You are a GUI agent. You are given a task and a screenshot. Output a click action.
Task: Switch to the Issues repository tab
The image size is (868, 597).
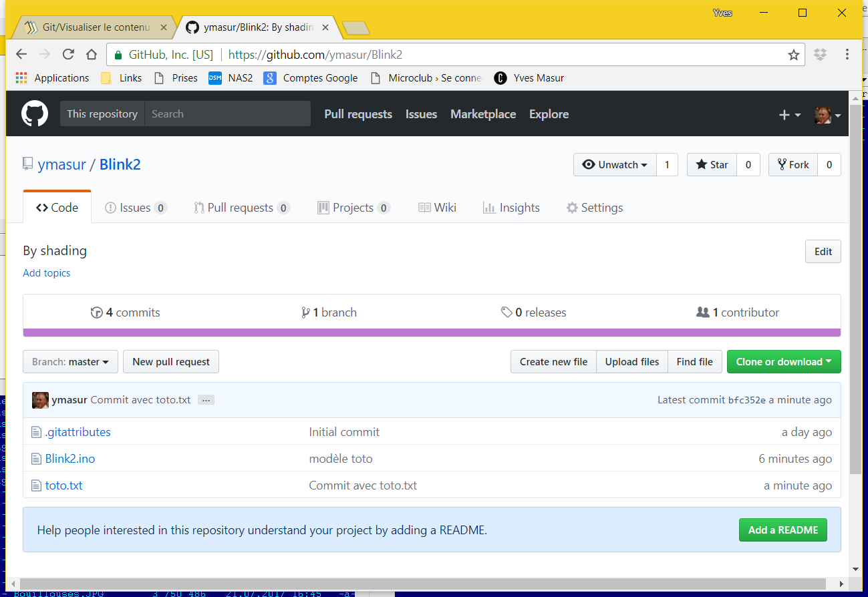pos(136,208)
